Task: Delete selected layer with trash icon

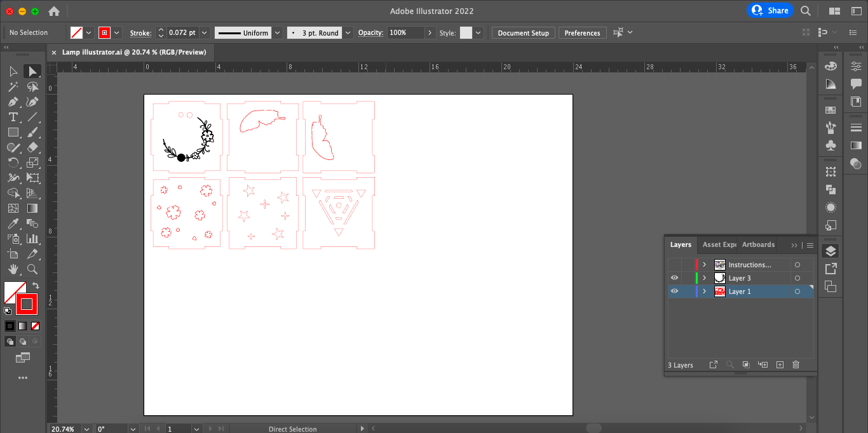Action: coord(796,364)
